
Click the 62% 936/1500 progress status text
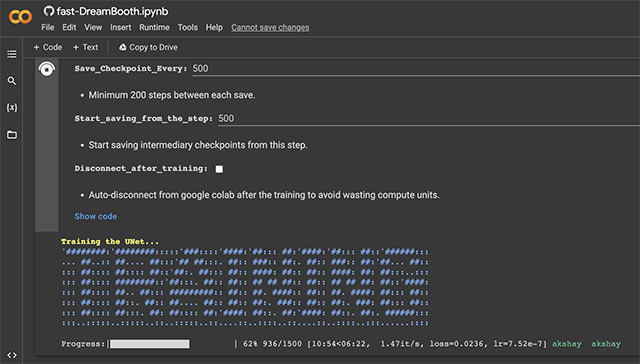pyautogui.click(x=272, y=344)
